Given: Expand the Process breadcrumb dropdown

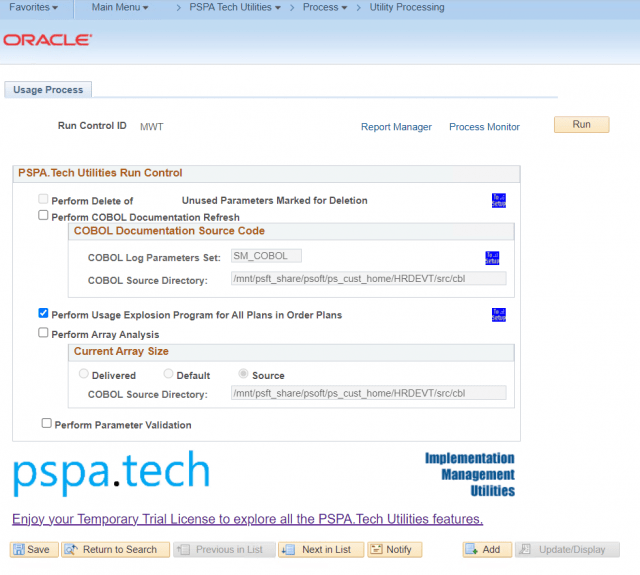Looking at the screenshot, I should click(x=324, y=7).
